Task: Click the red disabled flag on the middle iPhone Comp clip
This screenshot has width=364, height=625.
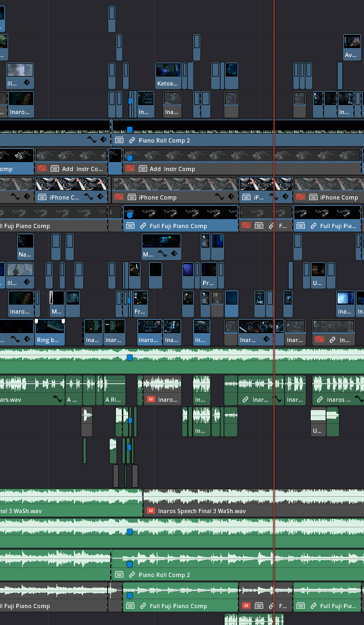Action: (x=119, y=197)
